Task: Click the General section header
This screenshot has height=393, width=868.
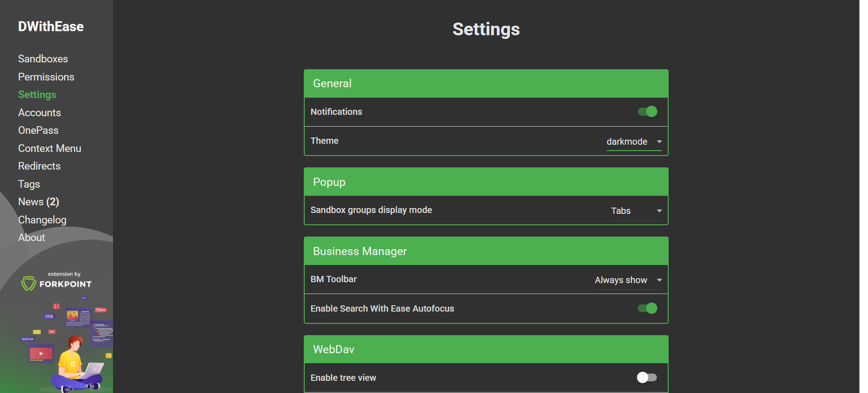Action: coord(486,84)
